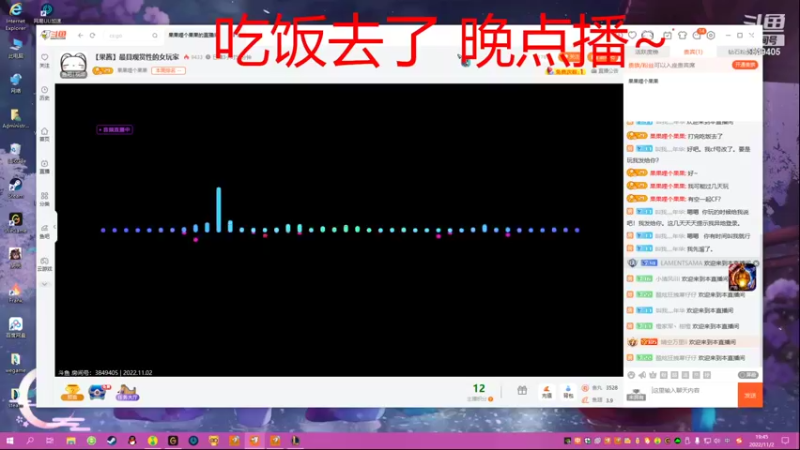The width and height of the screenshot is (800, 450).
Task: Open the cat-face icon in the top-right header
Action: pyautogui.click(x=647, y=35)
